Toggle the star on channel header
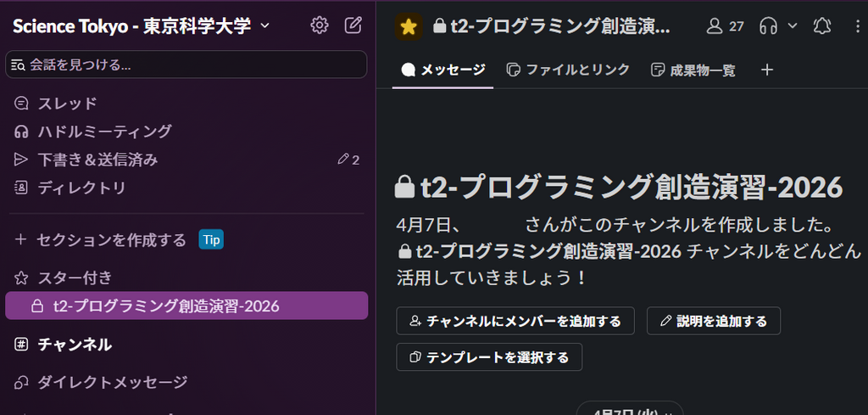Image resolution: width=868 pixels, height=415 pixels. pos(409,26)
